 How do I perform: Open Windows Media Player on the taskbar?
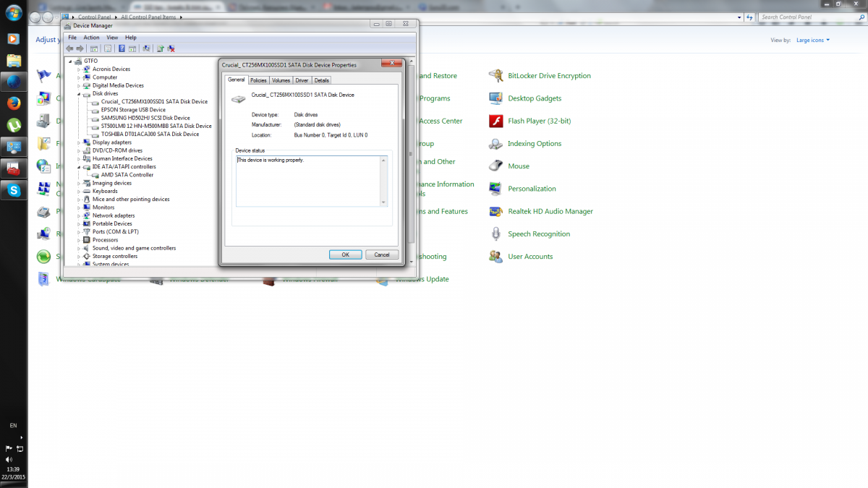click(x=13, y=38)
